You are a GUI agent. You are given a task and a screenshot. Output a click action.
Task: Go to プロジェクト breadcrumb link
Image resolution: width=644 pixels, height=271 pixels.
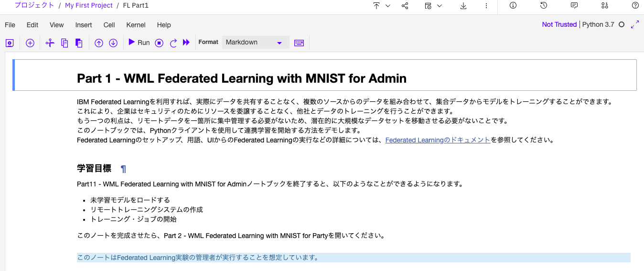[34, 5]
